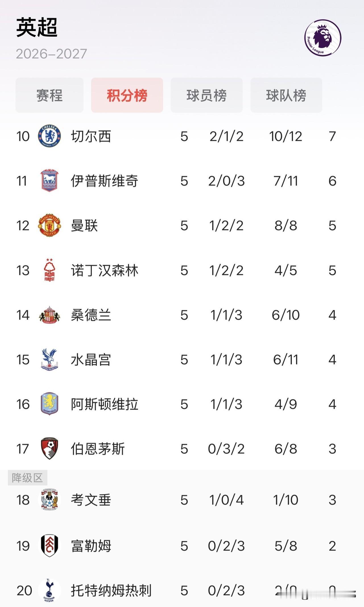Screen dimensions: 364x607
Task: Open team name 托特纳姆热刺
Action: tap(111, 590)
